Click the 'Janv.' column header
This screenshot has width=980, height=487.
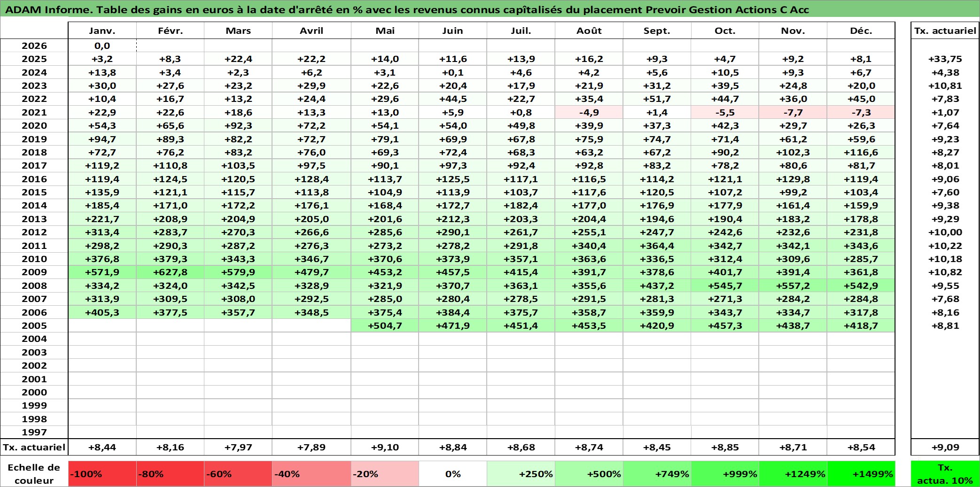coord(102,31)
